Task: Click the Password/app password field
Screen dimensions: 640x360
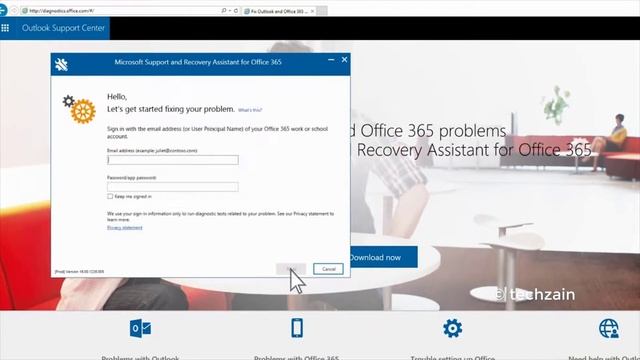Action: 173,187
